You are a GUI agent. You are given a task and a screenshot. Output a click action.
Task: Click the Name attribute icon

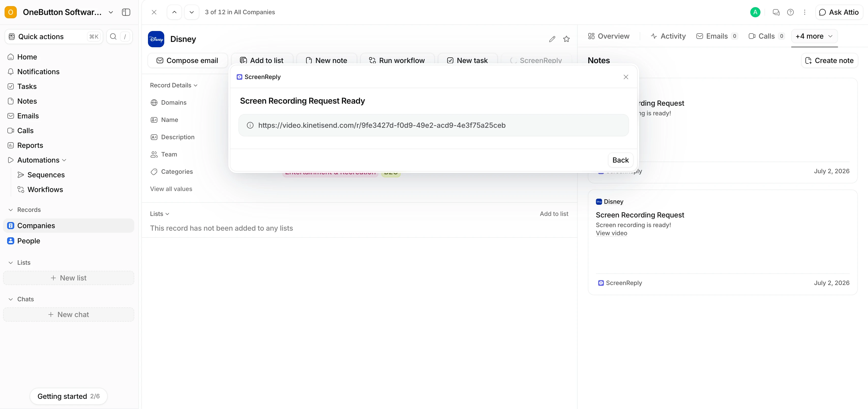point(154,120)
